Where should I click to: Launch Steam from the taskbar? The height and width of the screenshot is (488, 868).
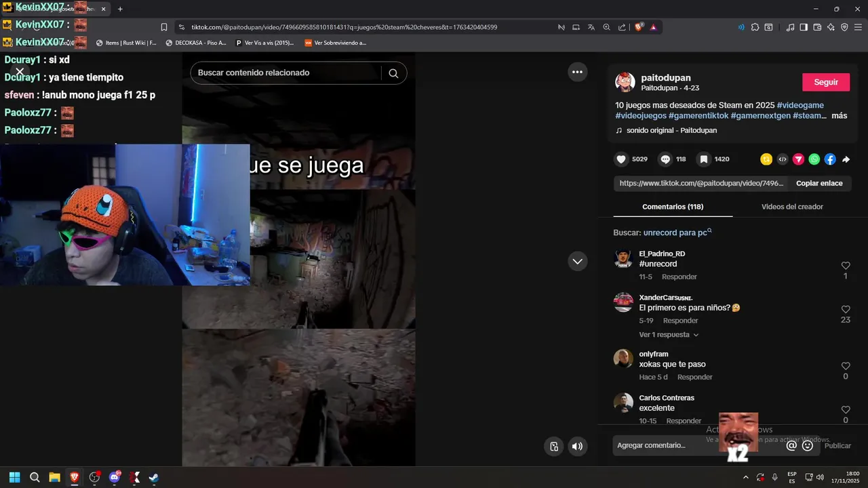tap(154, 477)
